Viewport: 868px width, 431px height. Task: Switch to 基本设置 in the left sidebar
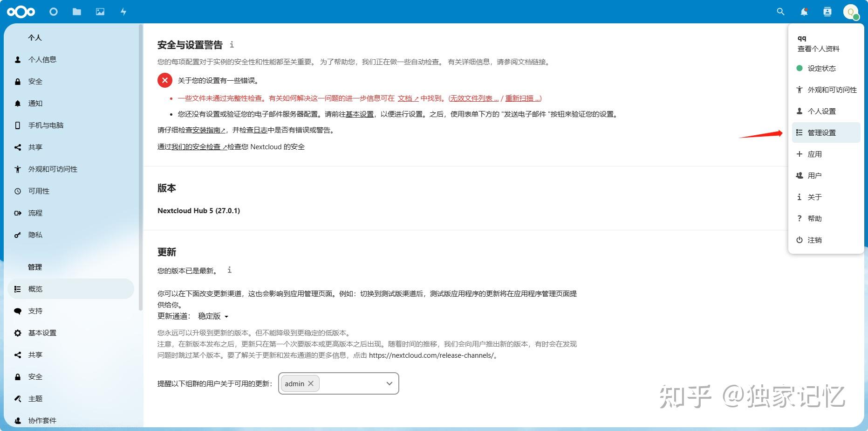42,333
